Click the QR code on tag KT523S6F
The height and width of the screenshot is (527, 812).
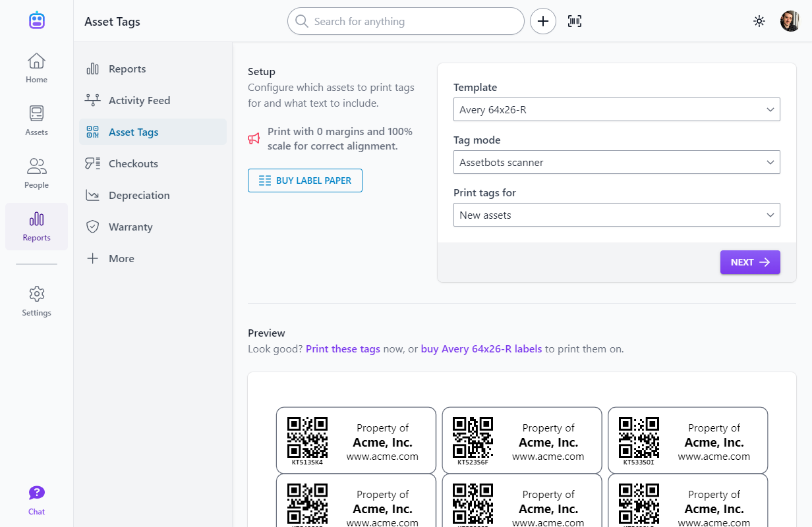click(x=473, y=437)
